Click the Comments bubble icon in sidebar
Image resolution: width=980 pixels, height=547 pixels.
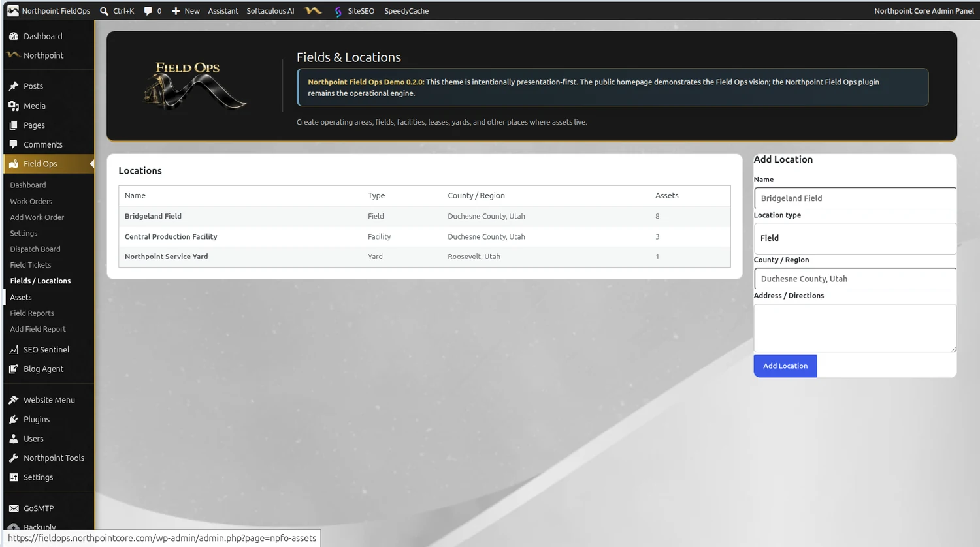[14, 144]
